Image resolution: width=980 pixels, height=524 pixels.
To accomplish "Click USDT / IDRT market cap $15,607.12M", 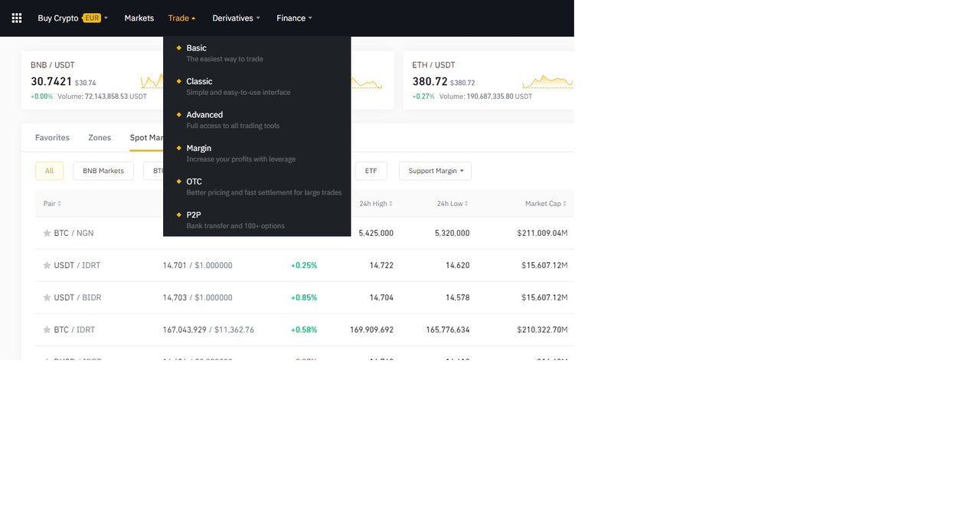I will point(544,265).
